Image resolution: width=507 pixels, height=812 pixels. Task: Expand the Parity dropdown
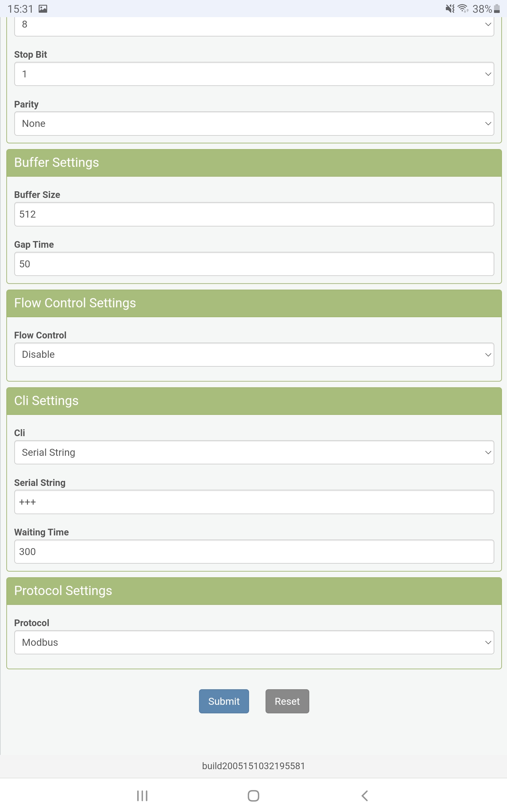254,123
